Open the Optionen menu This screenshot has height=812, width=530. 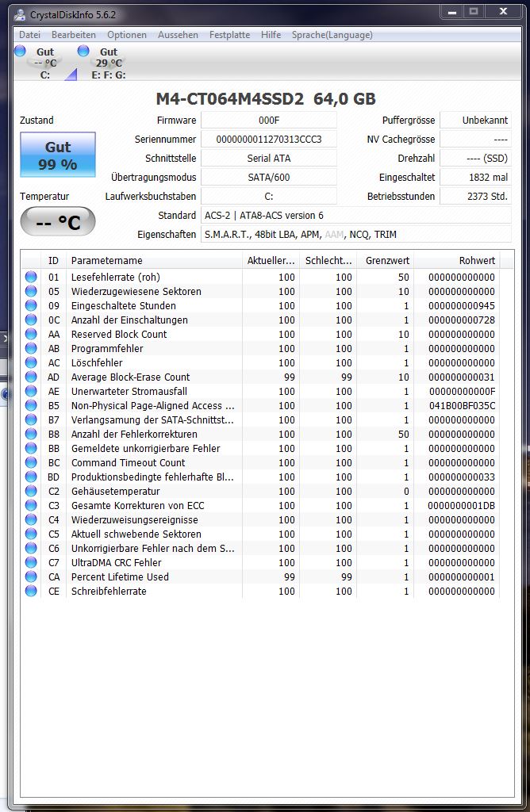(127, 35)
